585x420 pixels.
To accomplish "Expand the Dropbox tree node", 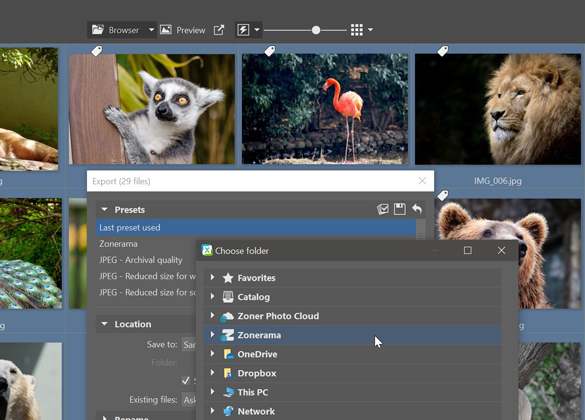I will (x=212, y=373).
